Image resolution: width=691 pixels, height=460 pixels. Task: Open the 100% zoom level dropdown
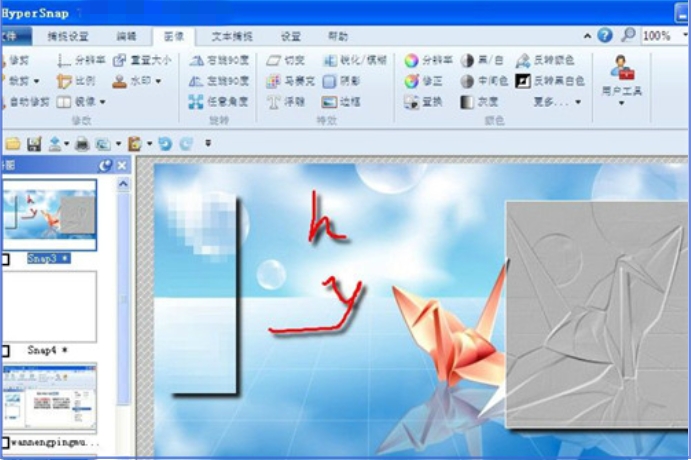pos(686,34)
